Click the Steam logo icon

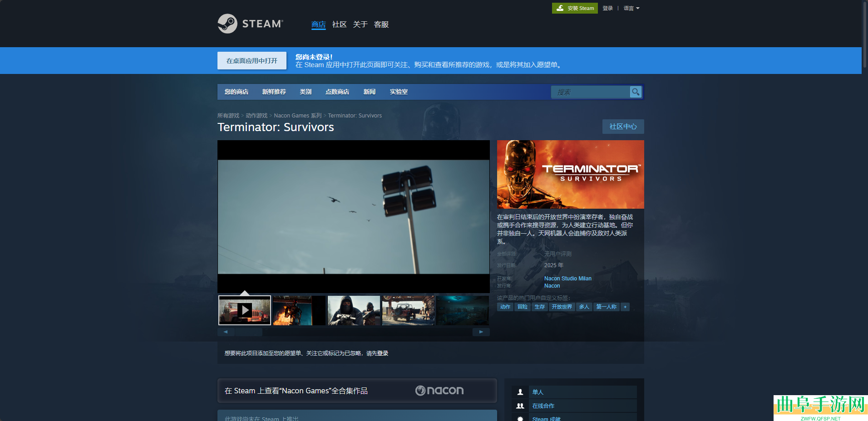click(227, 24)
